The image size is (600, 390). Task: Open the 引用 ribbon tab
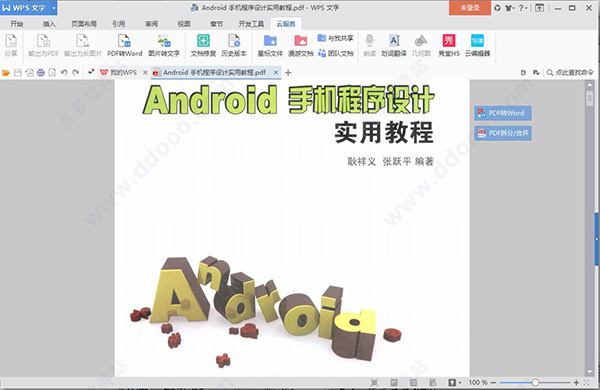click(119, 24)
